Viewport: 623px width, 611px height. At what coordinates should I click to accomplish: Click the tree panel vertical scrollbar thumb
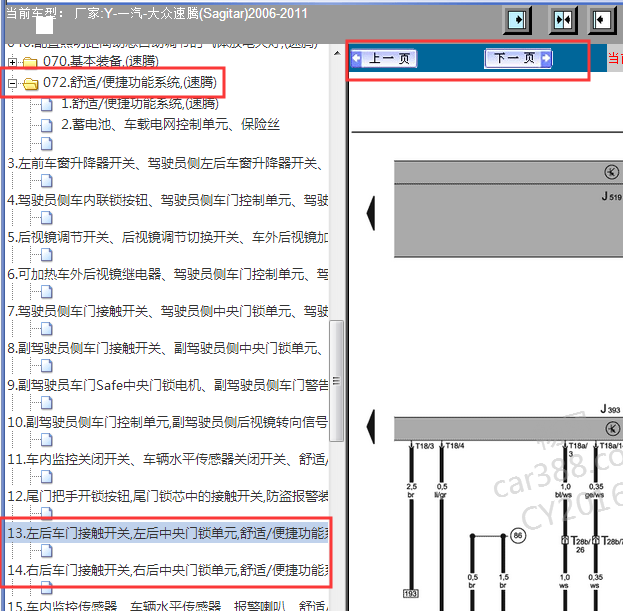[x=337, y=381]
